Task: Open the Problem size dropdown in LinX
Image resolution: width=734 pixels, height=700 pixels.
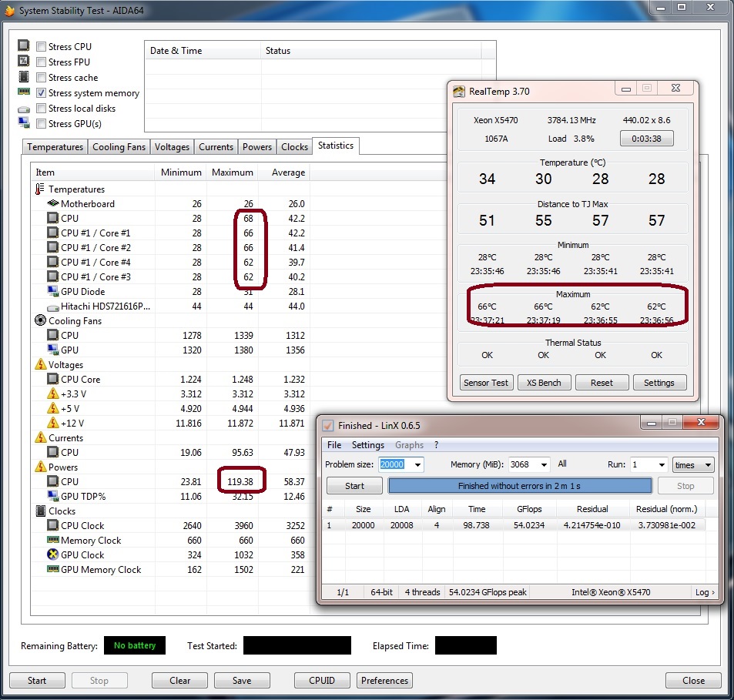Action: [x=417, y=464]
